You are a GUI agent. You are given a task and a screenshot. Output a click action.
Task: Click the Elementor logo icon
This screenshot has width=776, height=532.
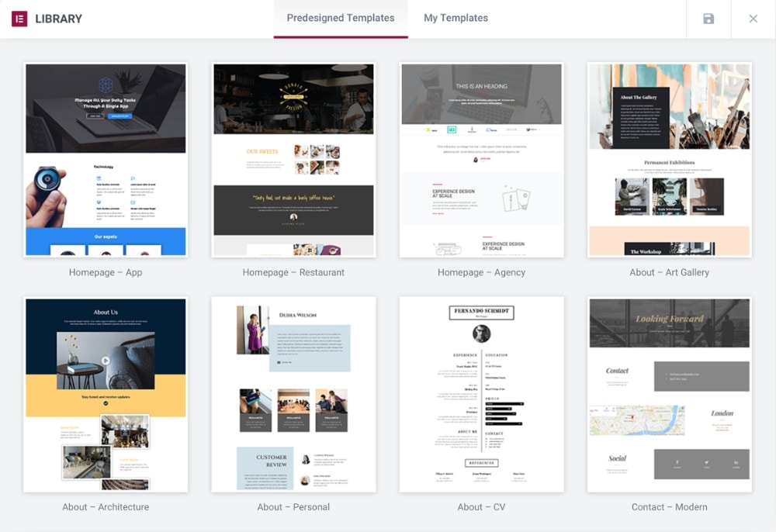coord(19,19)
